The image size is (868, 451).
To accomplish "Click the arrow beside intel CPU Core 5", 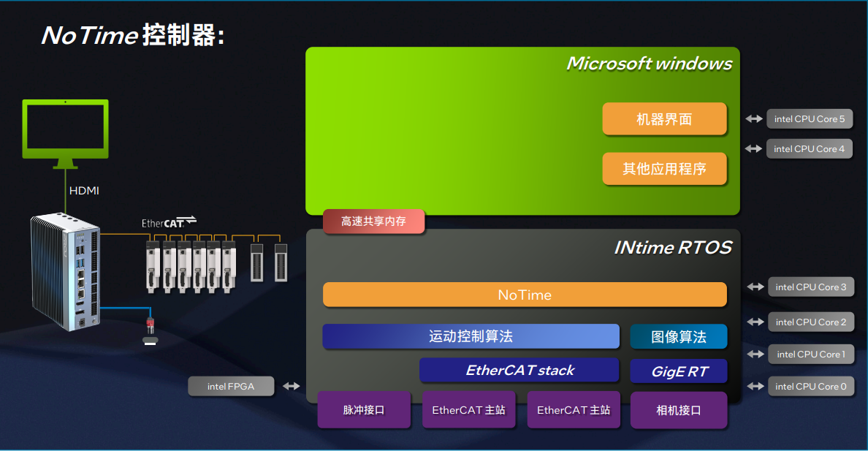I will click(753, 118).
